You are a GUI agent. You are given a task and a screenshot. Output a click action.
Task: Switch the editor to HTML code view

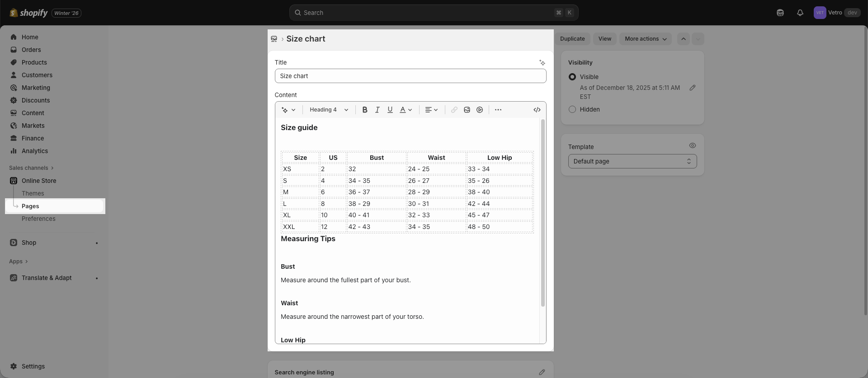tap(537, 110)
